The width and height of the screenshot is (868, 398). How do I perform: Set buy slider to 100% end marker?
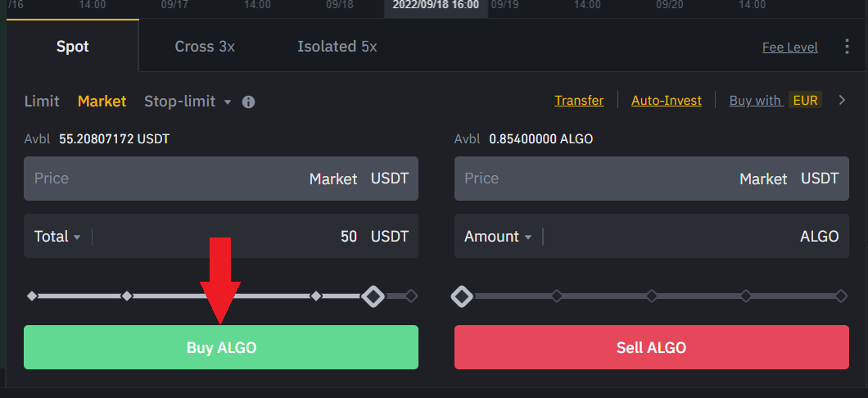[411, 296]
